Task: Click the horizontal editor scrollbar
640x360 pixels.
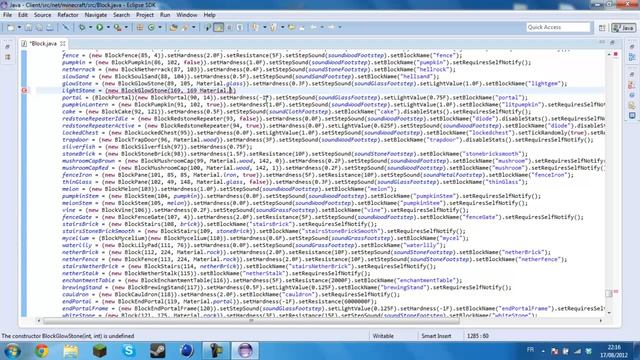Action: tap(251, 321)
